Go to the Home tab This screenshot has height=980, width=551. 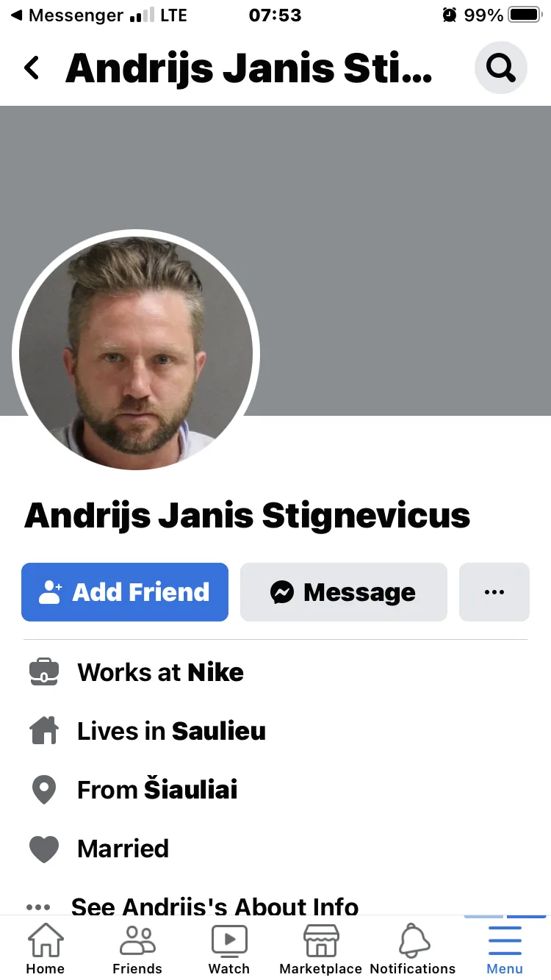coord(46,948)
